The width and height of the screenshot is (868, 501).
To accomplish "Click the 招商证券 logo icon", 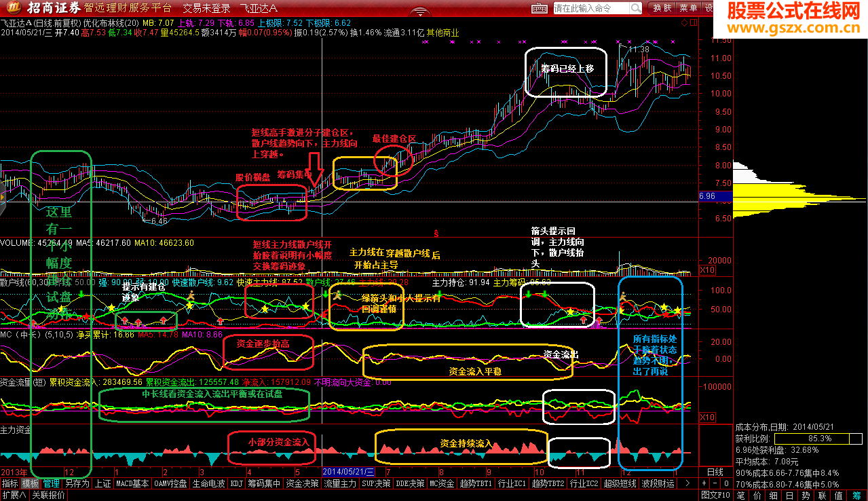I will click(13, 8).
